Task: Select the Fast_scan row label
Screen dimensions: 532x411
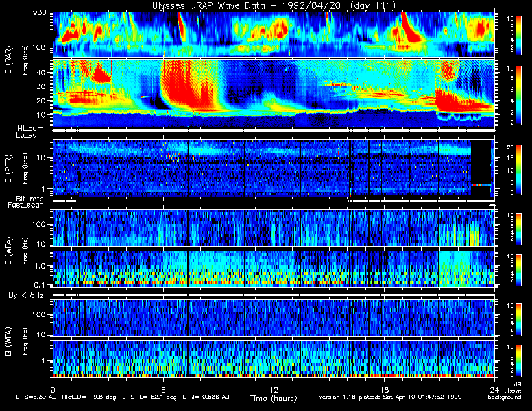Action: click(25, 206)
